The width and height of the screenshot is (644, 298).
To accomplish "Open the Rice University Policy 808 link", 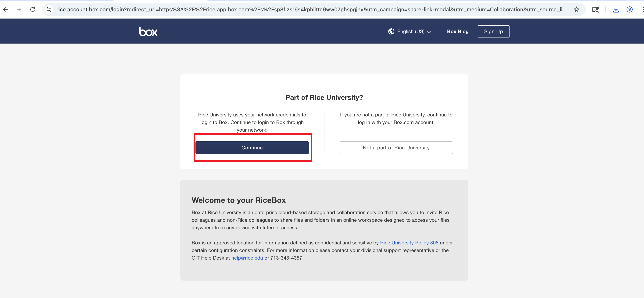I will (409, 243).
